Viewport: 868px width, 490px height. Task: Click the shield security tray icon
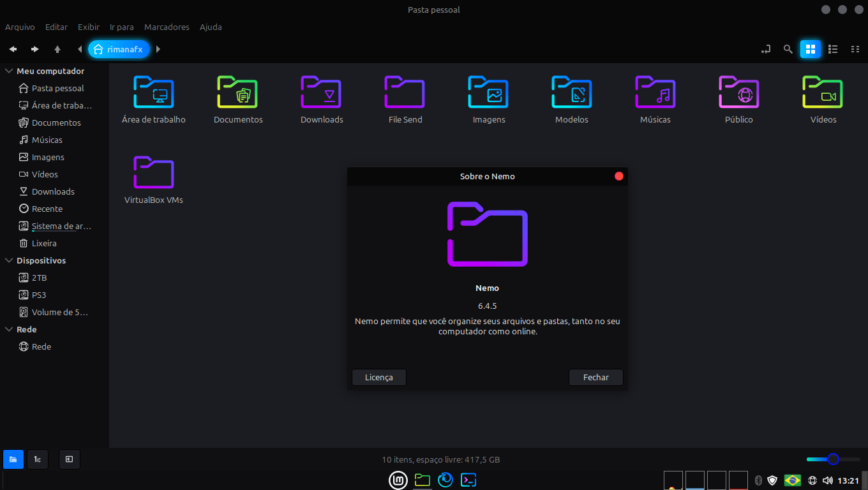pos(772,480)
